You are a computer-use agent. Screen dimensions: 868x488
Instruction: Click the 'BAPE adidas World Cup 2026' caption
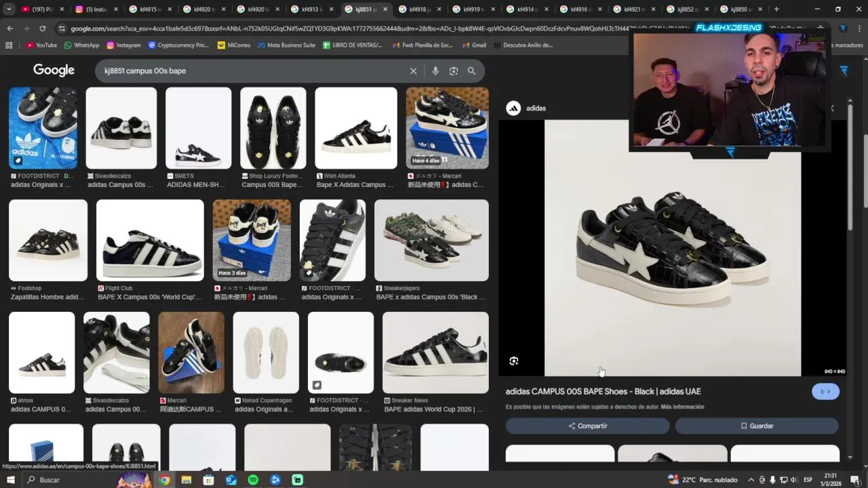[x=434, y=409]
